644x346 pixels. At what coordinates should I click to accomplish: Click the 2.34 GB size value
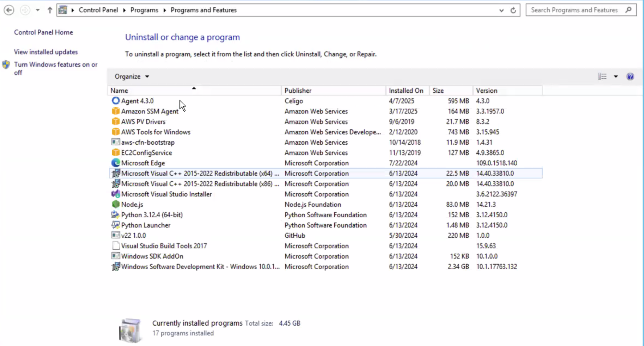pos(458,267)
